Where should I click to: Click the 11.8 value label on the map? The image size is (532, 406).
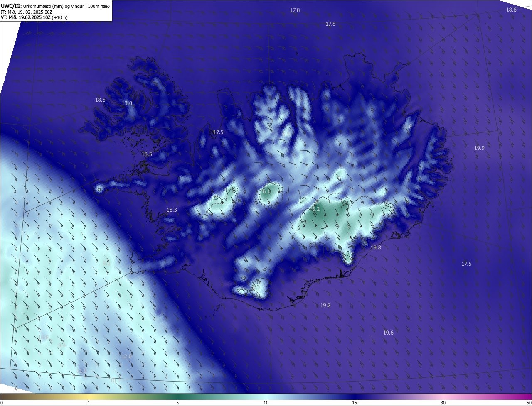[406, 127]
